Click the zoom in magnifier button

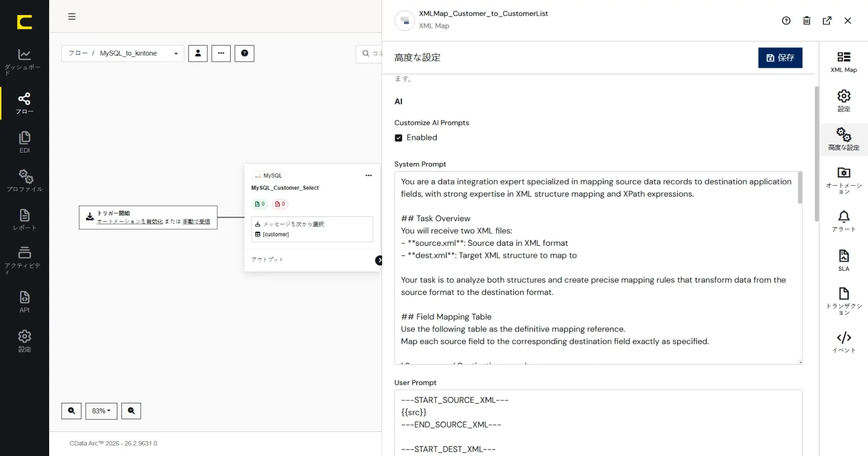(x=71, y=411)
